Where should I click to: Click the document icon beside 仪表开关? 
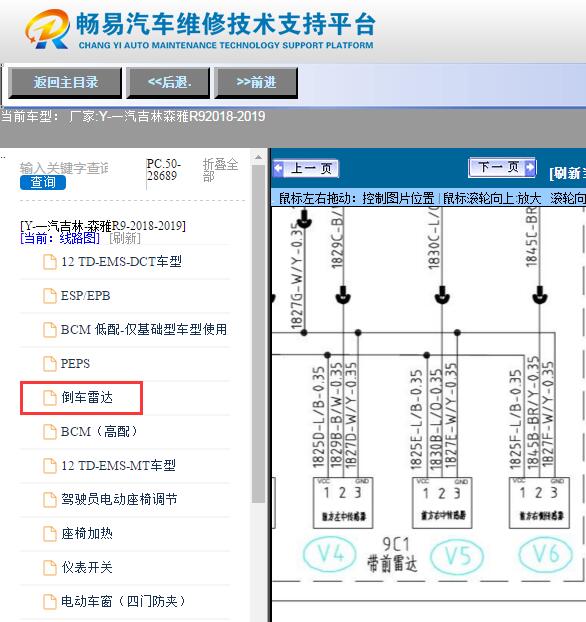[50, 568]
